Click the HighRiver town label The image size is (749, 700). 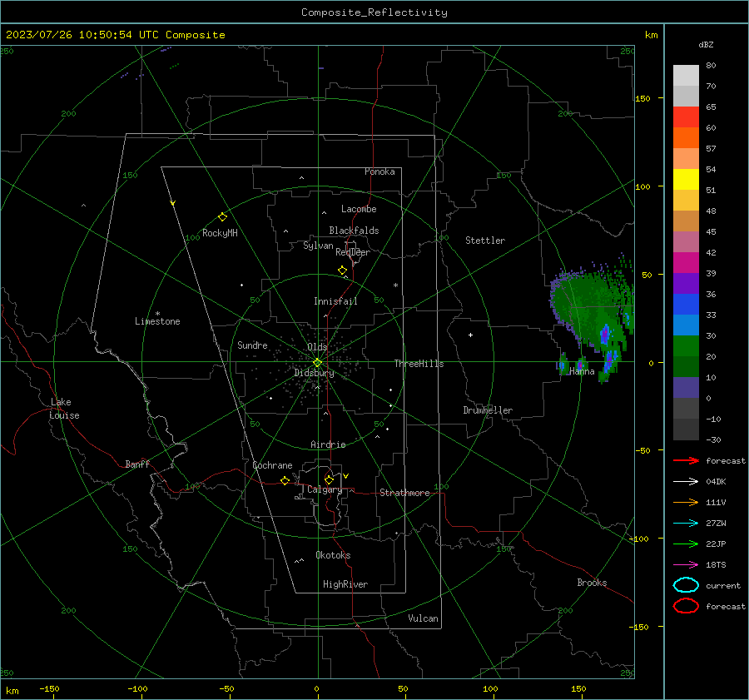(x=345, y=584)
